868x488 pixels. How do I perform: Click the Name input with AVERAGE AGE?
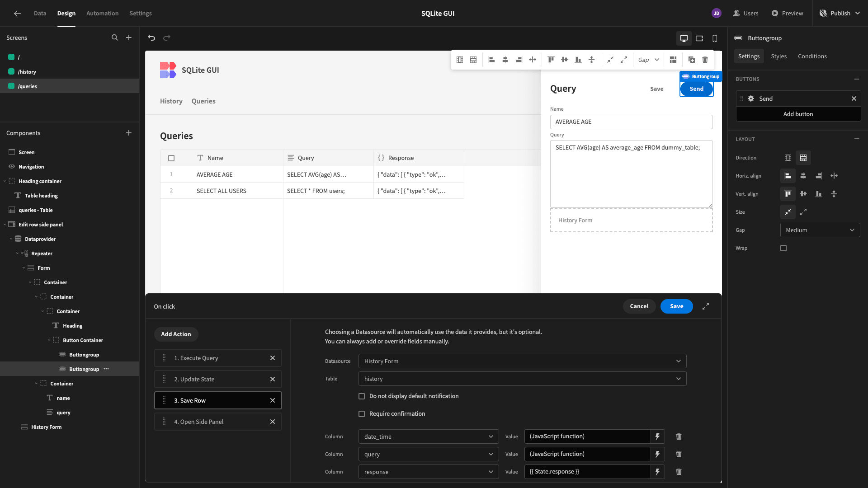point(632,122)
